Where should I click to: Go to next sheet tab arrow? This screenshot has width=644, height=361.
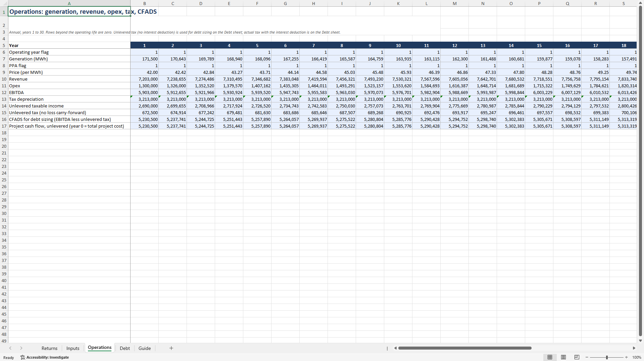21,348
